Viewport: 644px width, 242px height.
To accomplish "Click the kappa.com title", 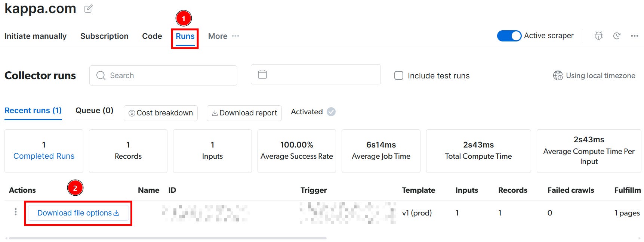I will tap(40, 8).
